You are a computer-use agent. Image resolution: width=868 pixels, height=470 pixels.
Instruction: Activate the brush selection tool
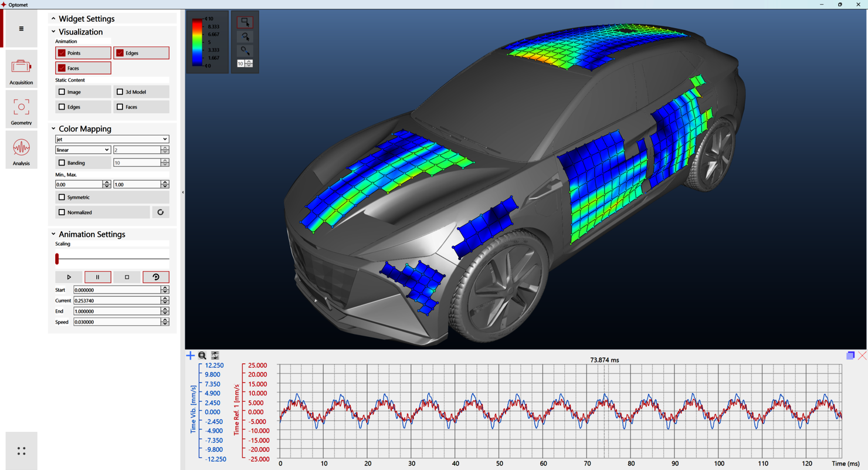tap(245, 51)
